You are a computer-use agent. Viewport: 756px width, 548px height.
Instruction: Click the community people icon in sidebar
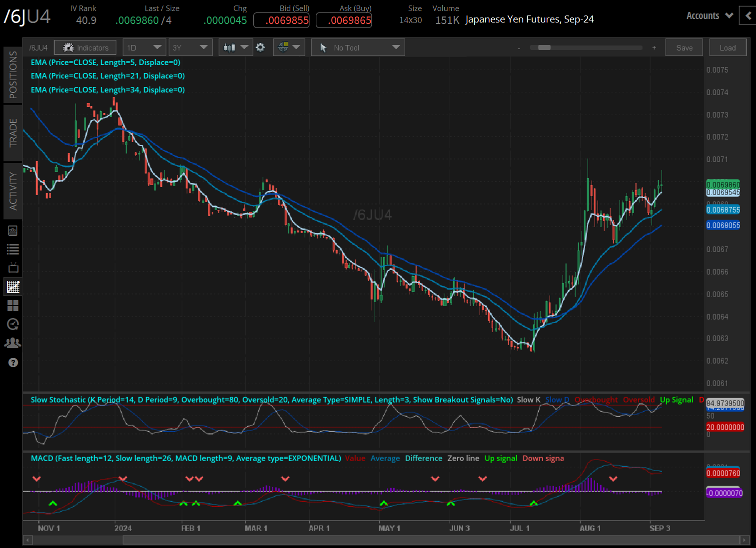click(x=13, y=342)
